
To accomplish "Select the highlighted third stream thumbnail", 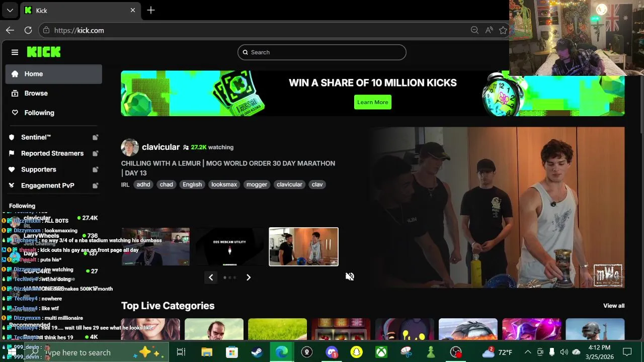I will click(303, 247).
